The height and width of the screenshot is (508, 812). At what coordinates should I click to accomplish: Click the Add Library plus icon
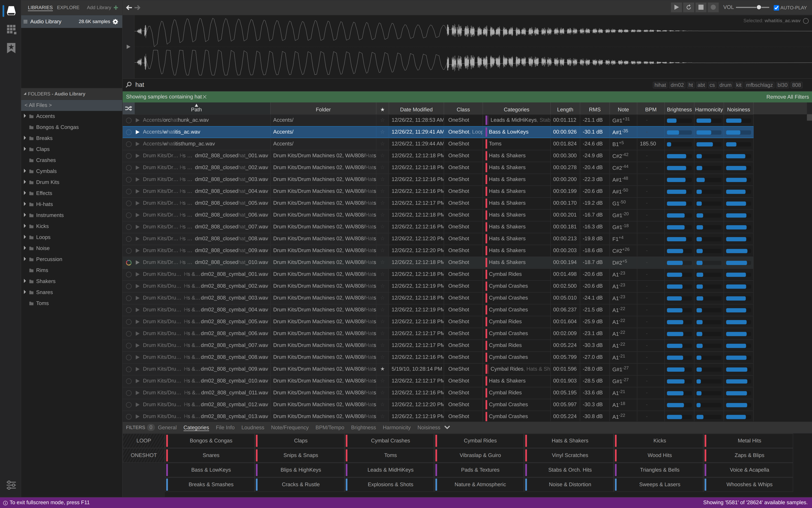pos(116,7)
